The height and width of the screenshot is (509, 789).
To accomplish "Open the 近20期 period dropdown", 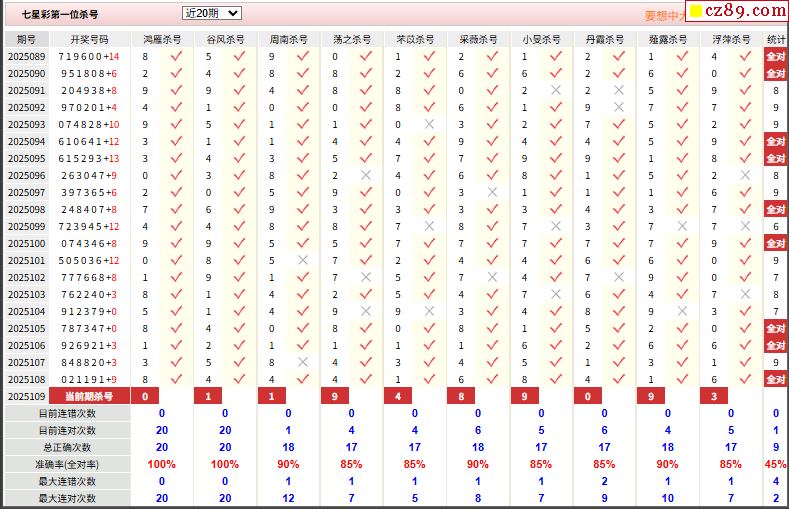I will coord(211,13).
